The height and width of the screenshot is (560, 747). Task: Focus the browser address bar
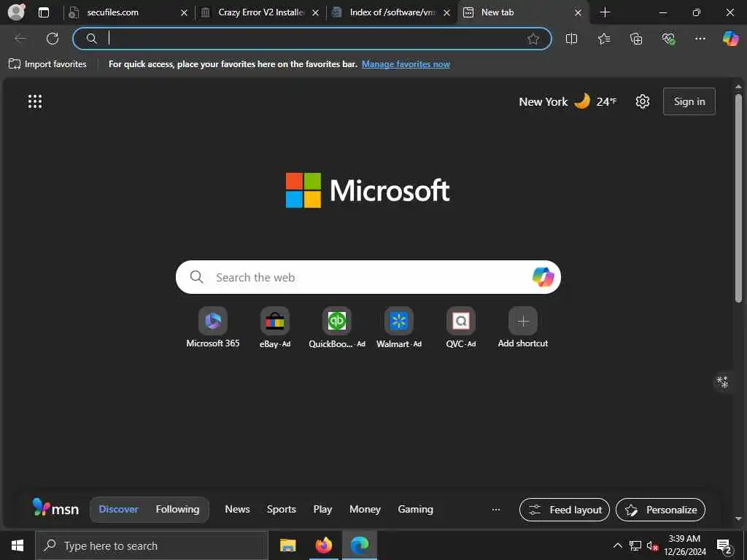312,39
